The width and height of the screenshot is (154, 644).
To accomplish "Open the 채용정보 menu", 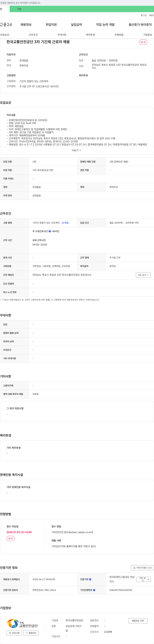I will (x=26, y=24).
